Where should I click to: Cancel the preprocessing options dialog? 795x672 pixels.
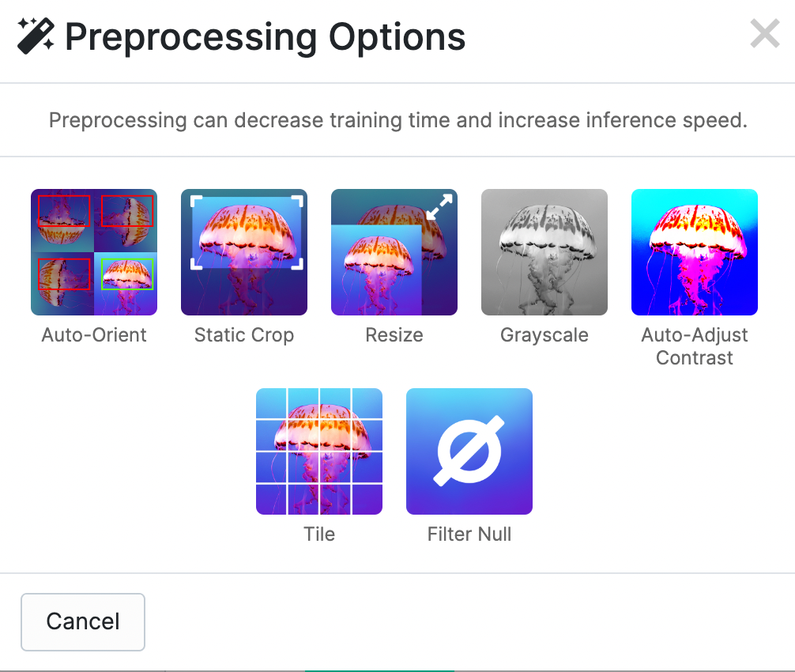83,621
